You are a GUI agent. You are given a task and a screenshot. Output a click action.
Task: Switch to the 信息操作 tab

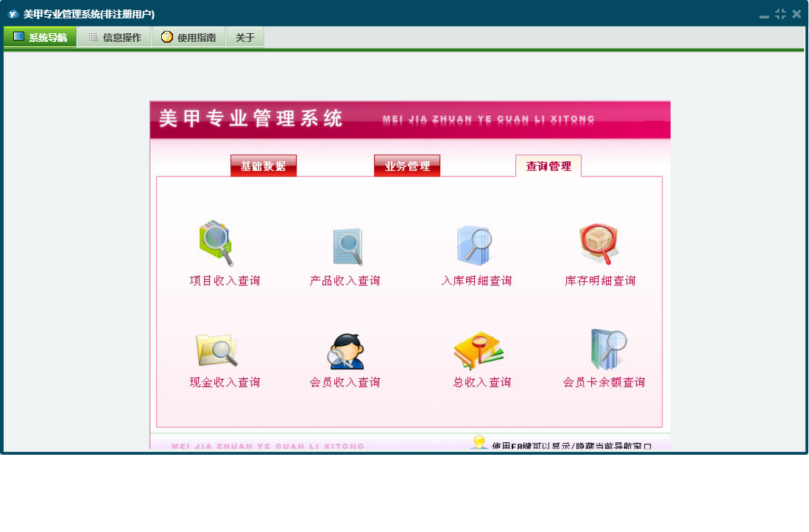point(115,37)
